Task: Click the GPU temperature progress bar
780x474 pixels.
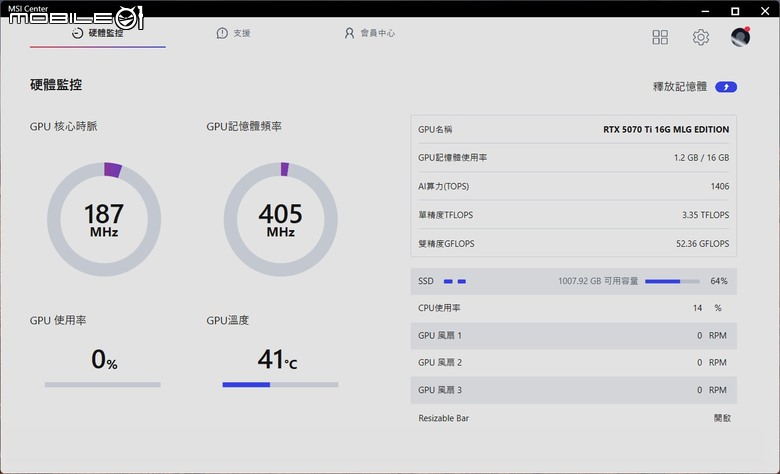Action: tap(280, 384)
